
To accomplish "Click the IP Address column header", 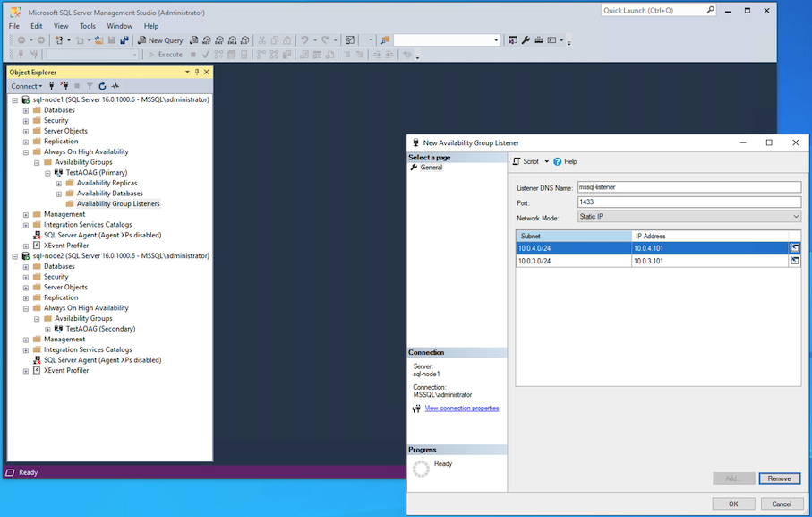I will (710, 236).
